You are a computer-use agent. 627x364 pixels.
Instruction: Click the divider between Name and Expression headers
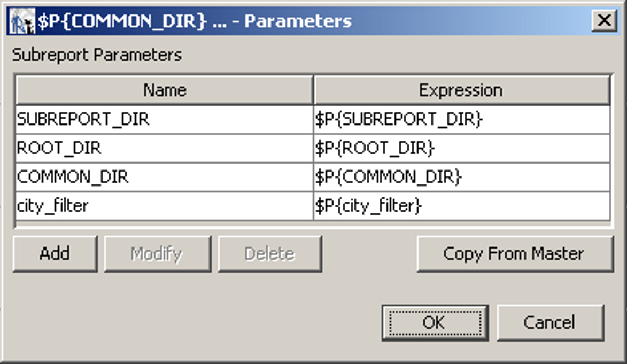click(313, 90)
